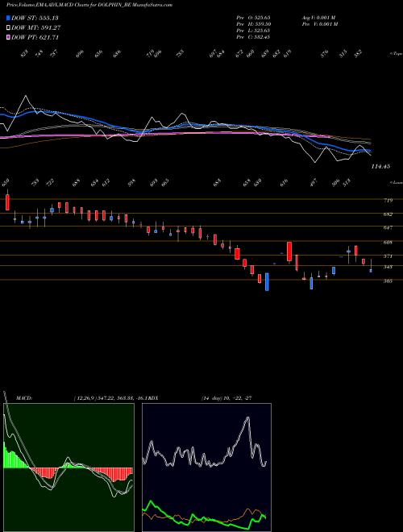The width and height of the screenshot is (403, 532).
Task: Click the white ADX line peak
Action: pyautogui.click(x=248, y=419)
